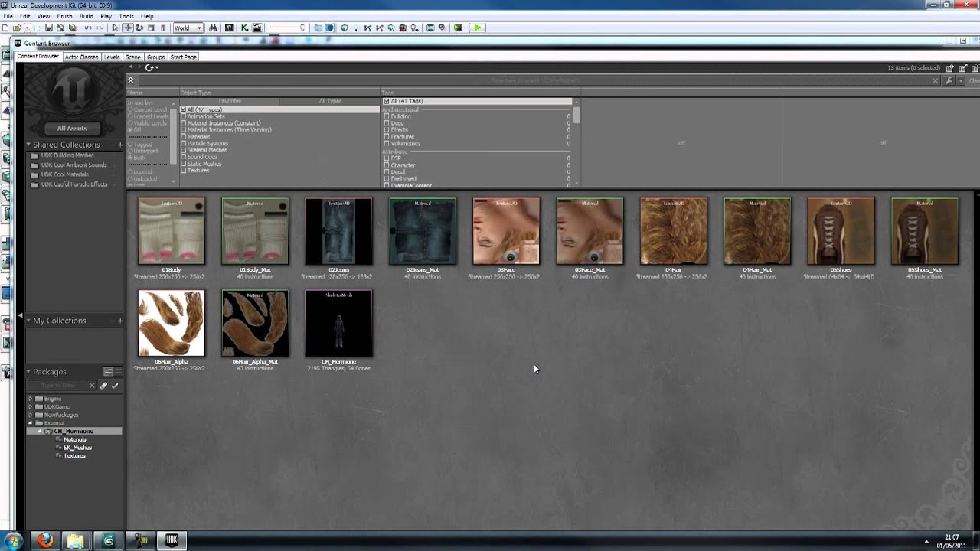This screenshot has height=551, width=980.
Task: Open the UnrealKismet K icon
Action: click(244, 28)
